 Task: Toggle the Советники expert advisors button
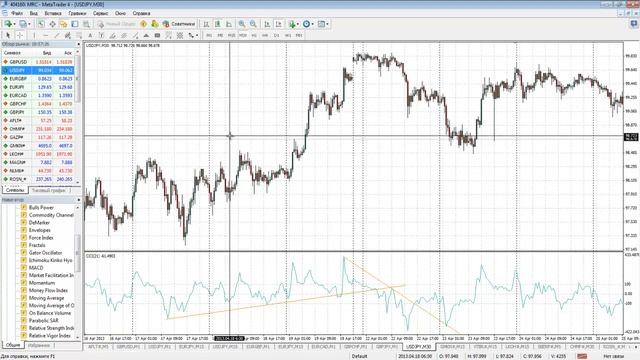click(179, 24)
